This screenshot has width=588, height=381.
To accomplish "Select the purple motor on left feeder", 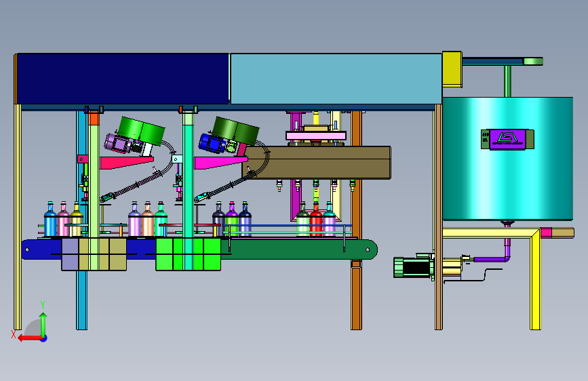I will click(117, 143).
